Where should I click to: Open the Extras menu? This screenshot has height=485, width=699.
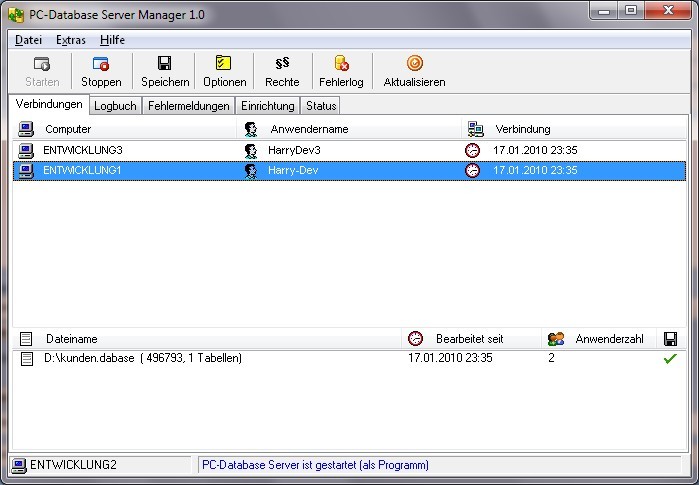(71, 40)
